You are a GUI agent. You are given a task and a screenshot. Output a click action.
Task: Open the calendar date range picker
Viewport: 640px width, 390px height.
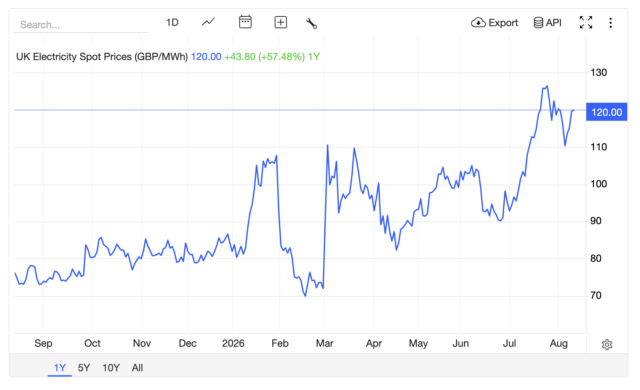click(x=245, y=22)
